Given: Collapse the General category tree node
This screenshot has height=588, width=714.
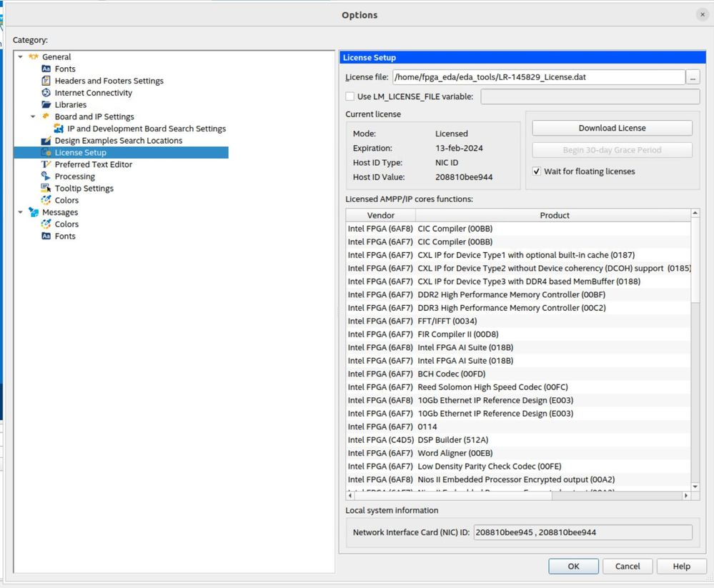Looking at the screenshot, I should tap(21, 57).
